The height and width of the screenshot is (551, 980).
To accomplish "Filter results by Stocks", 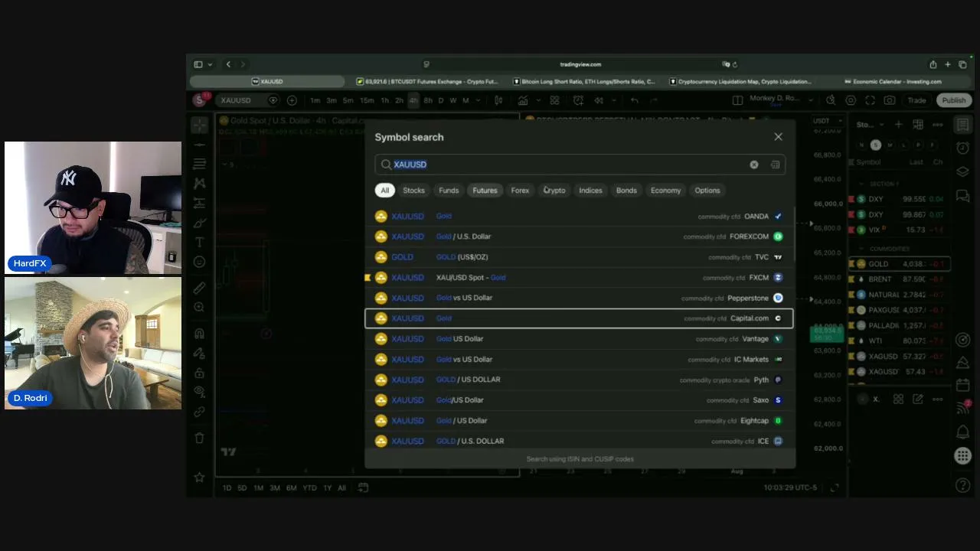I will coord(413,191).
